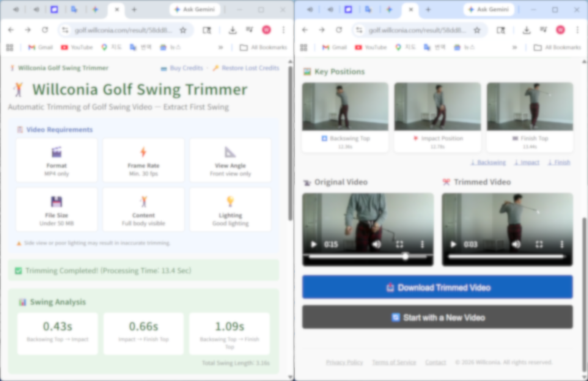The image size is (588, 381).
Task: Open the Buy Credits link
Action: point(182,68)
